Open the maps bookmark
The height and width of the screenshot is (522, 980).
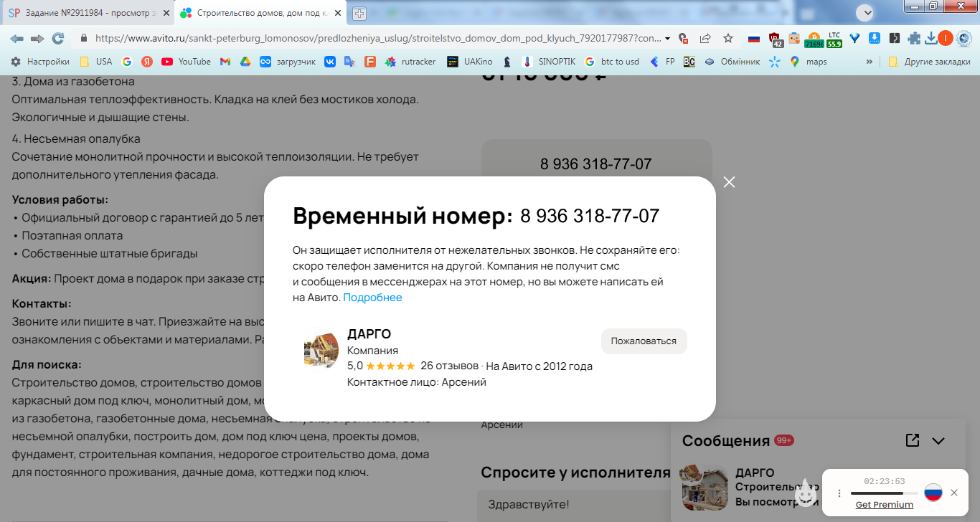click(x=809, y=62)
